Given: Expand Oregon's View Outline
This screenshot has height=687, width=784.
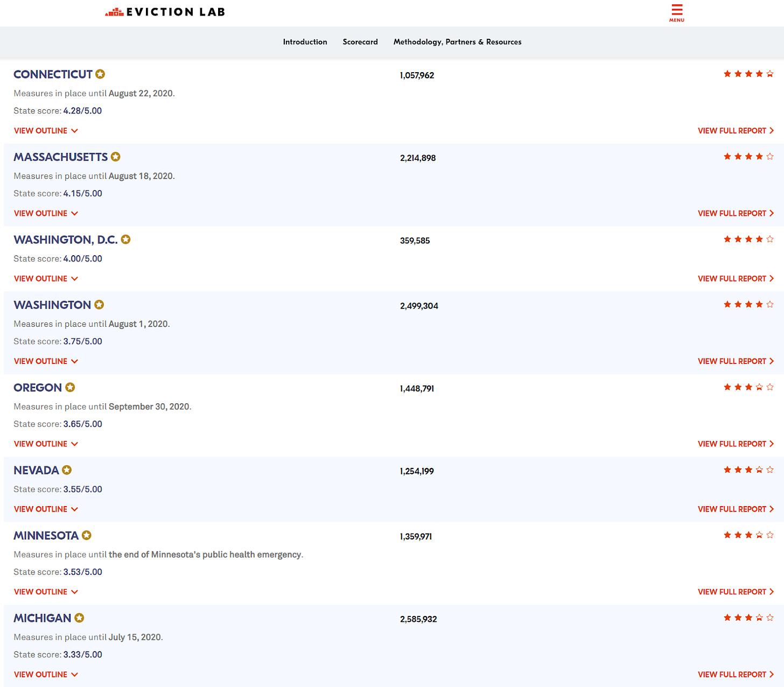Looking at the screenshot, I should tap(46, 444).
